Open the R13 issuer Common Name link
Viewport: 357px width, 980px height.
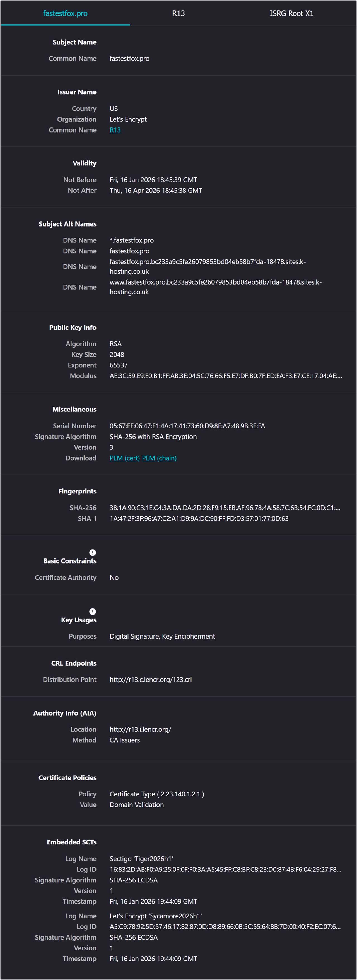[115, 130]
